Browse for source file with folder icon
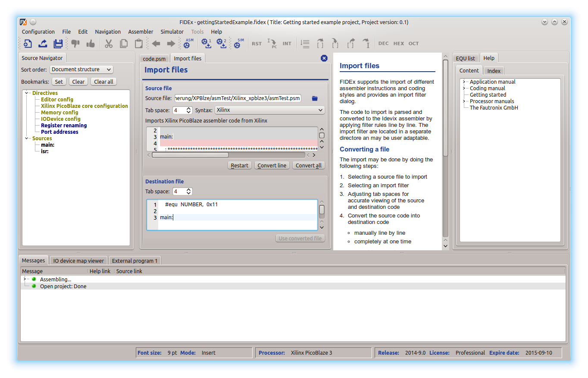The height and width of the screenshot is (378, 588). 315,98
